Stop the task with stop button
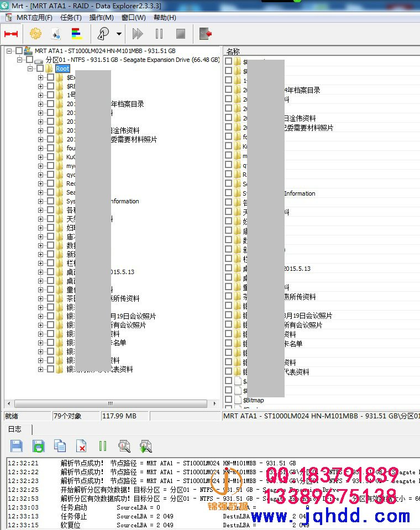The height and width of the screenshot is (530, 420). (181, 34)
